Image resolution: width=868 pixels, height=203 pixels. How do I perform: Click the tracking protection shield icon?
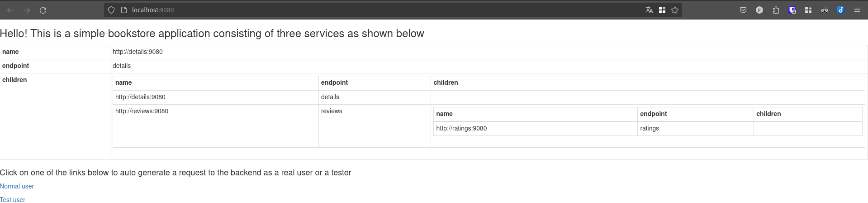pyautogui.click(x=111, y=10)
